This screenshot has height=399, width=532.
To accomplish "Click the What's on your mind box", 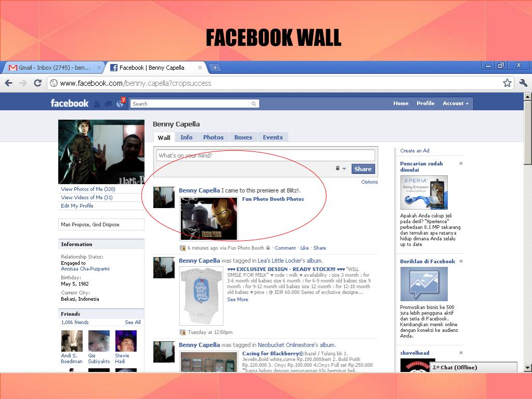I will click(x=266, y=156).
